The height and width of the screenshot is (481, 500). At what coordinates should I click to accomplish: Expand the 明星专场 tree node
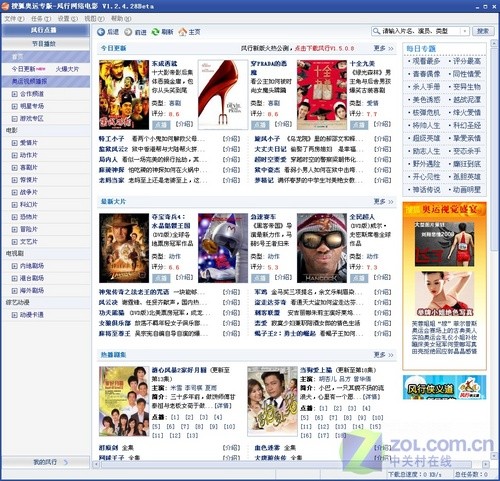click(14, 106)
